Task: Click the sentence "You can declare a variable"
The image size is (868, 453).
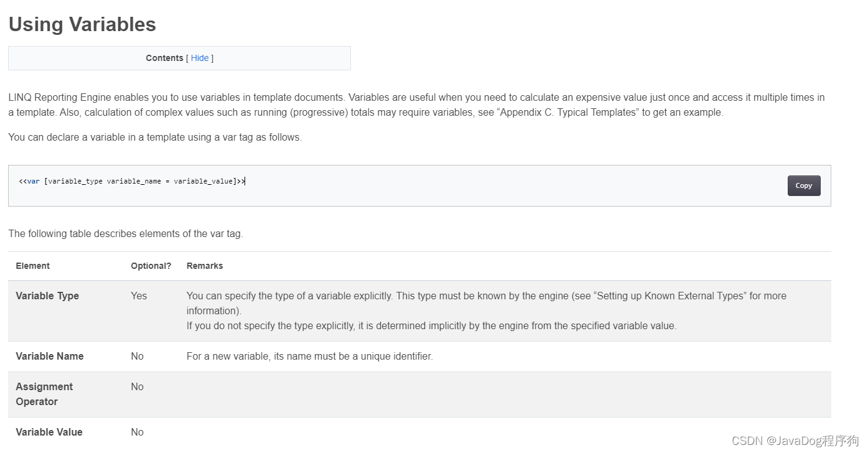Action: tap(155, 137)
